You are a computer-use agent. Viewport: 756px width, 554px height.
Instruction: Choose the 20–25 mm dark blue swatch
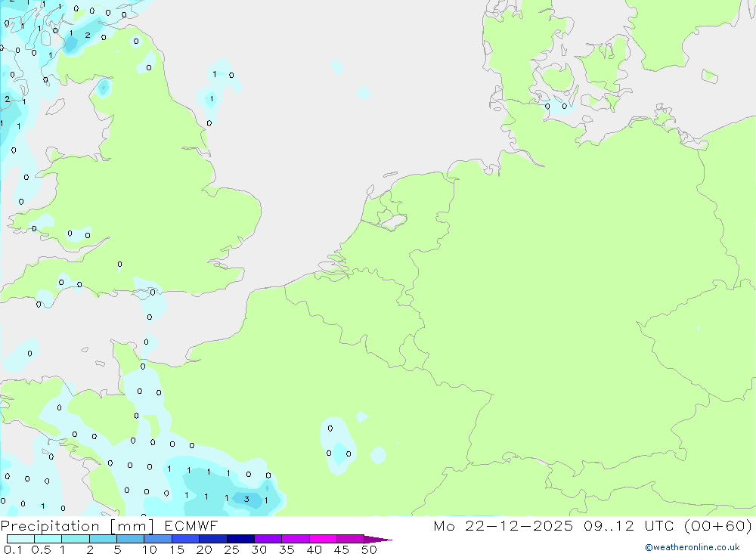(x=213, y=539)
